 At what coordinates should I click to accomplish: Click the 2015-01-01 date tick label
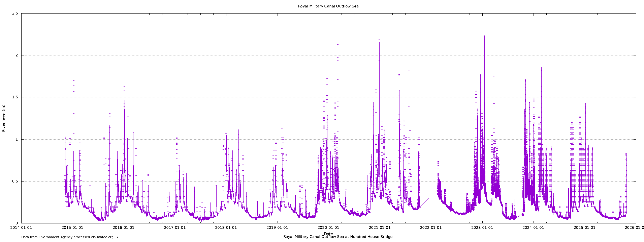pyautogui.click(x=72, y=228)
